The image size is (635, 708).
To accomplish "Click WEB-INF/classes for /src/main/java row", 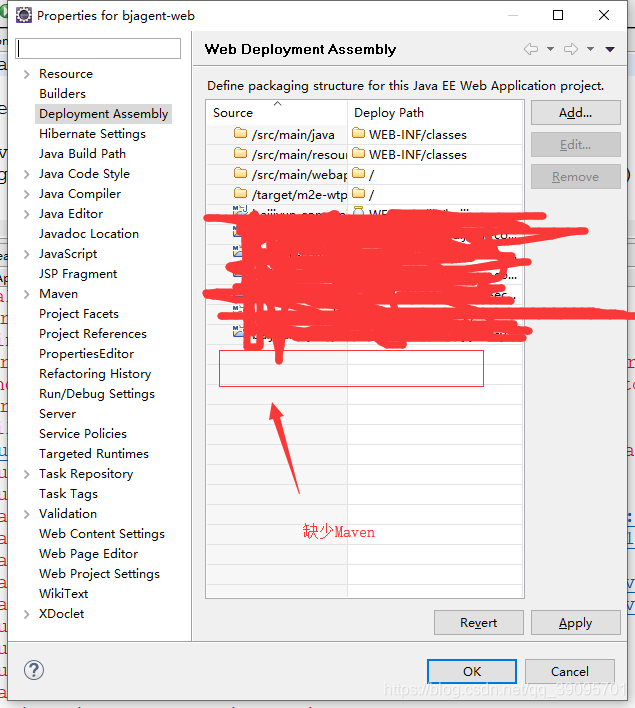I will click(x=418, y=135).
